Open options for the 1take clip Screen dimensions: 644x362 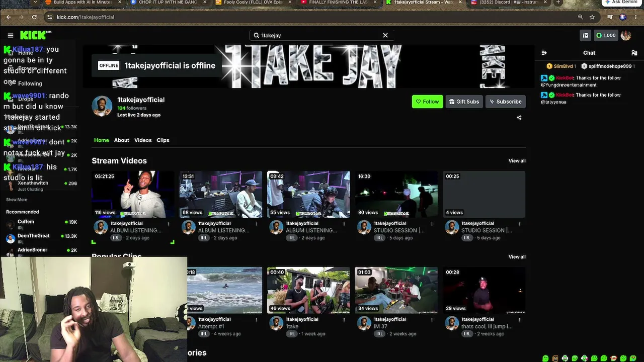pyautogui.click(x=344, y=320)
